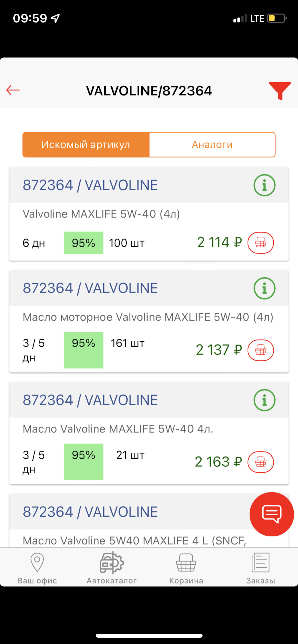This screenshot has height=644, width=298.
Task: Select the Искомый артикул tab
Action: 86,145
